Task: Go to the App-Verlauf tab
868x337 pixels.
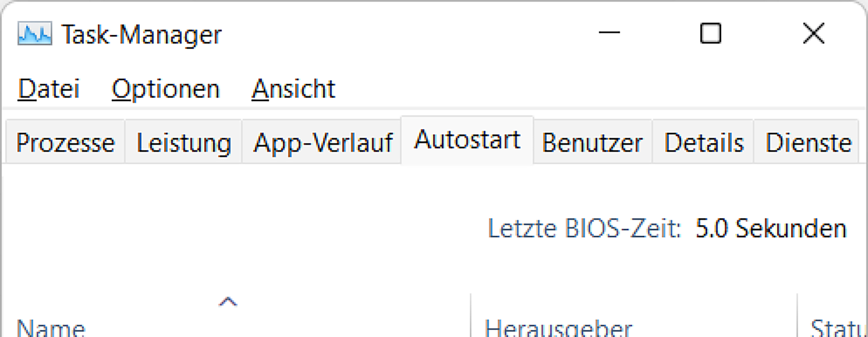Action: pos(323,143)
